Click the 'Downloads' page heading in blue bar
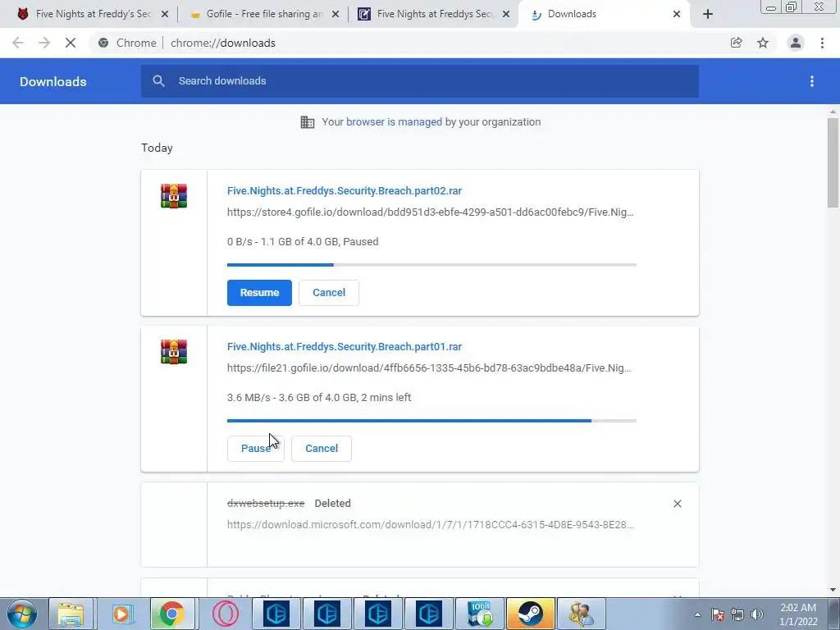 [x=53, y=81]
